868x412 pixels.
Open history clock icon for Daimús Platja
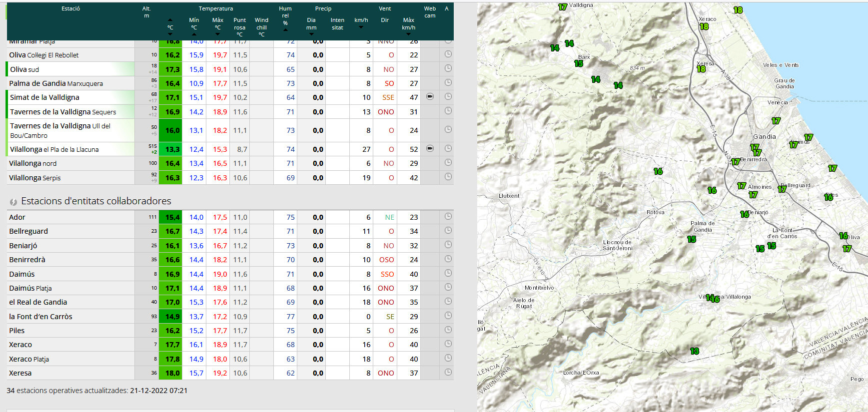click(448, 287)
